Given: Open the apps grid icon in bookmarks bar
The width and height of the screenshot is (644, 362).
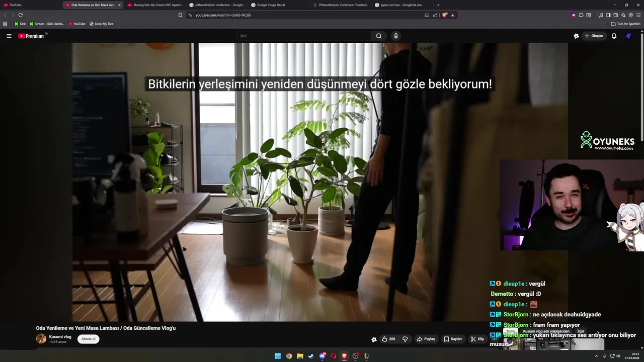Looking at the screenshot, I should coord(5,24).
